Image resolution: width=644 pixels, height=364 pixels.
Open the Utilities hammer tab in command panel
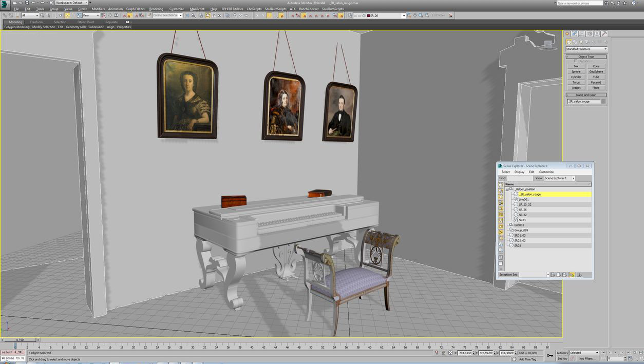[604, 34]
